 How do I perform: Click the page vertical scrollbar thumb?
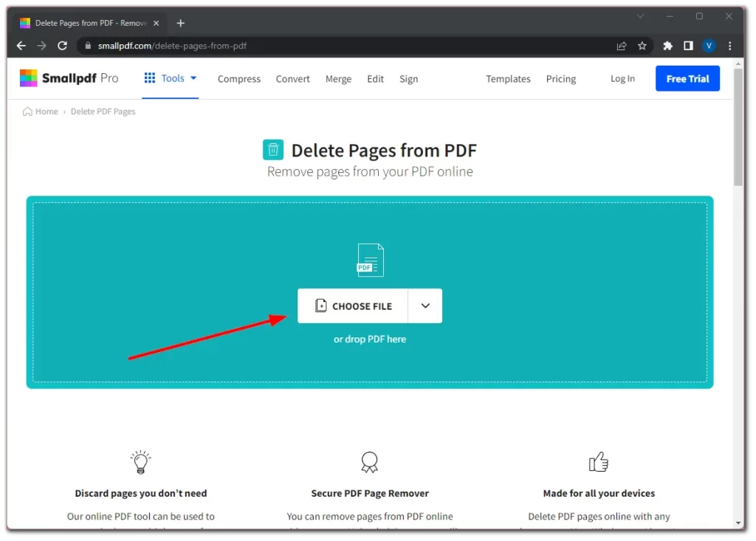coord(738,127)
